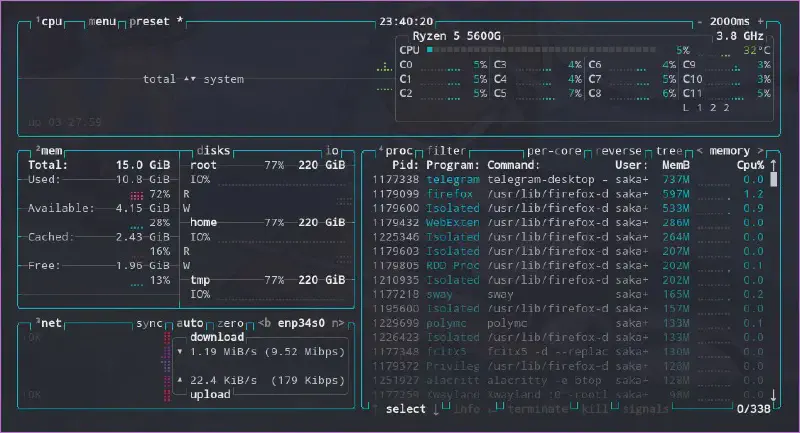The height and width of the screenshot is (433, 800).
Task: Increase update interval with plus button
Action: pos(760,21)
